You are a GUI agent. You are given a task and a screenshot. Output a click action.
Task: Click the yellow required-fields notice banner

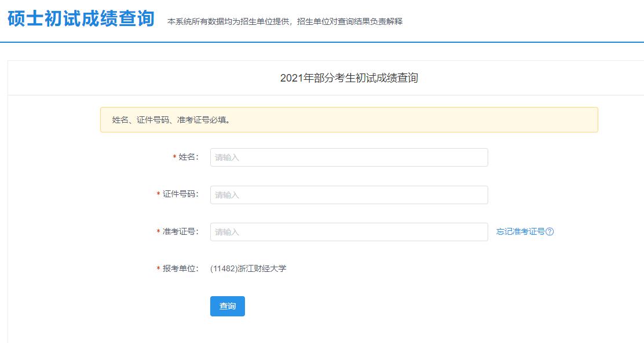coord(349,120)
